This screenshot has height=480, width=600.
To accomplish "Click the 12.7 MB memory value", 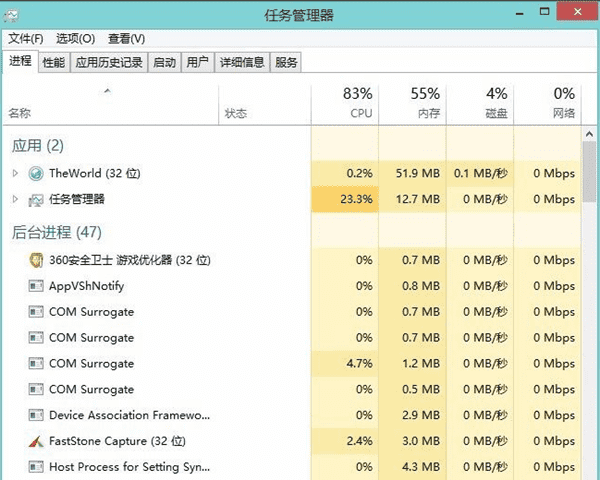I will [418, 199].
